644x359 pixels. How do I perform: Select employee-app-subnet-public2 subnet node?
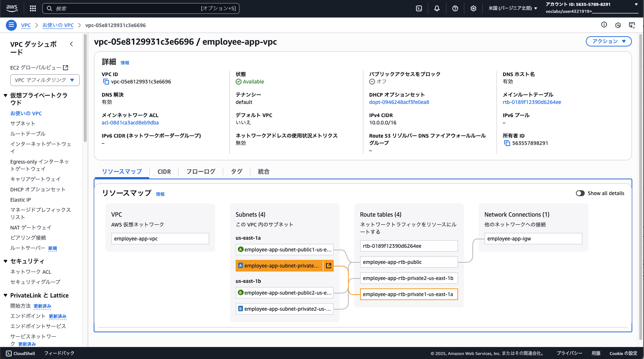(x=285, y=293)
